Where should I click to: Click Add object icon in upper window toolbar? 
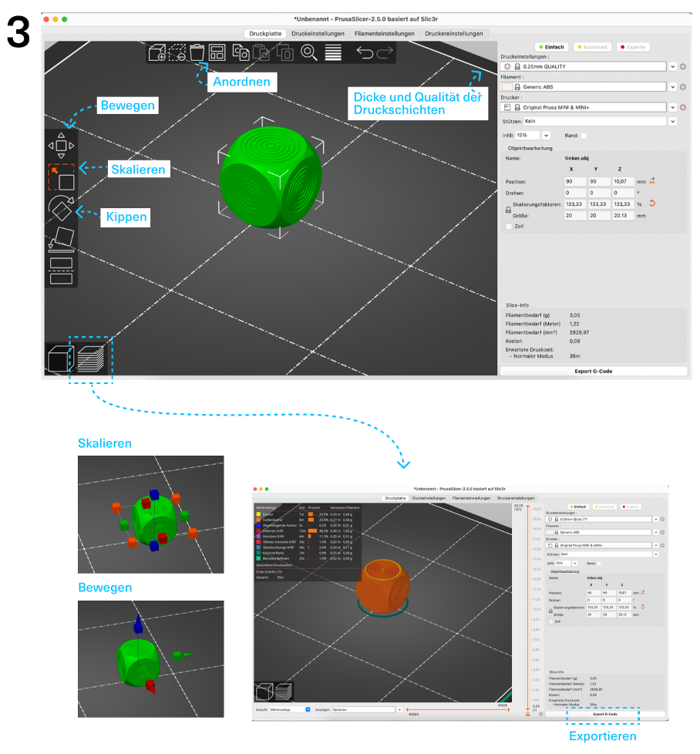coord(156,53)
